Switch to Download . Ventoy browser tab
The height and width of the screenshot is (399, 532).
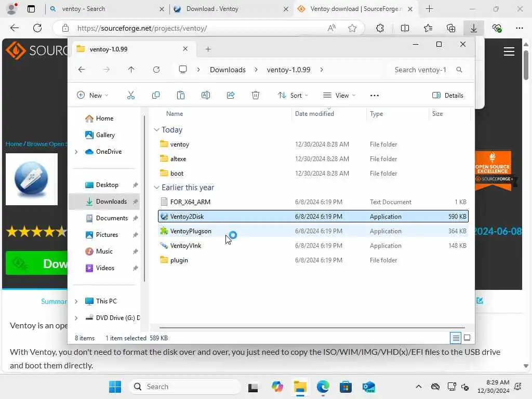[x=231, y=9]
